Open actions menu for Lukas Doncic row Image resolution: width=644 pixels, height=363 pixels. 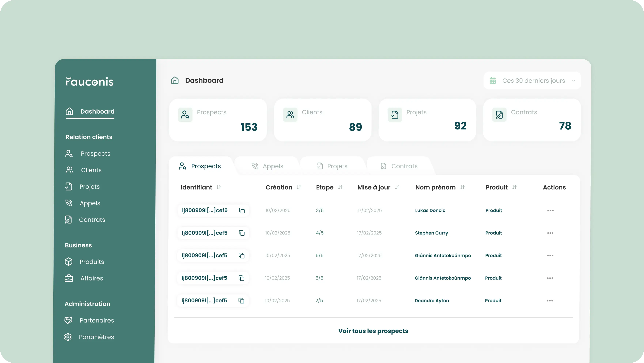tap(550, 210)
